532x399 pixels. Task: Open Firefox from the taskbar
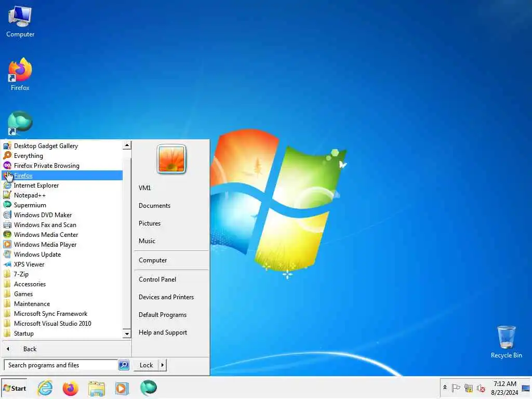click(x=71, y=388)
